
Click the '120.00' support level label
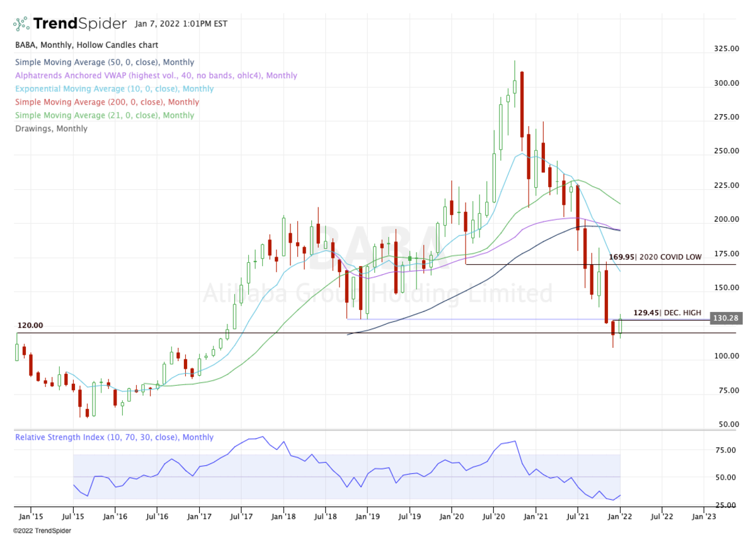pyautogui.click(x=31, y=325)
